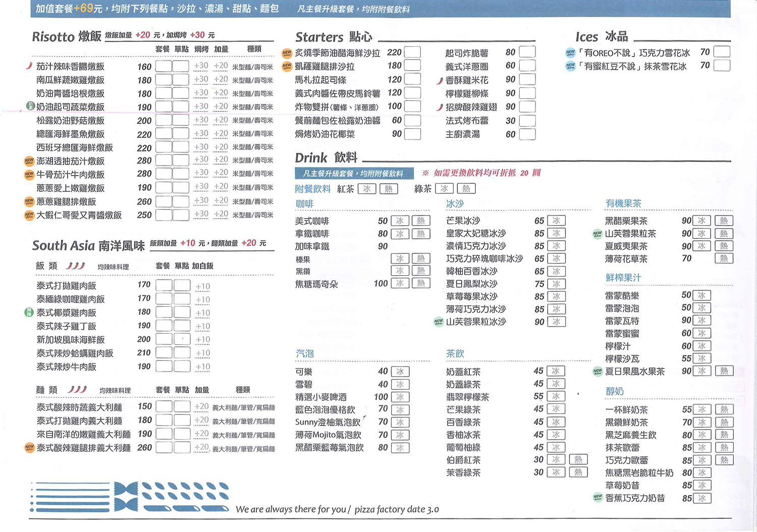The height and width of the screenshot is (532, 757).
Task: Select the 冰 option for 美式咖啡
Action: pos(400,221)
